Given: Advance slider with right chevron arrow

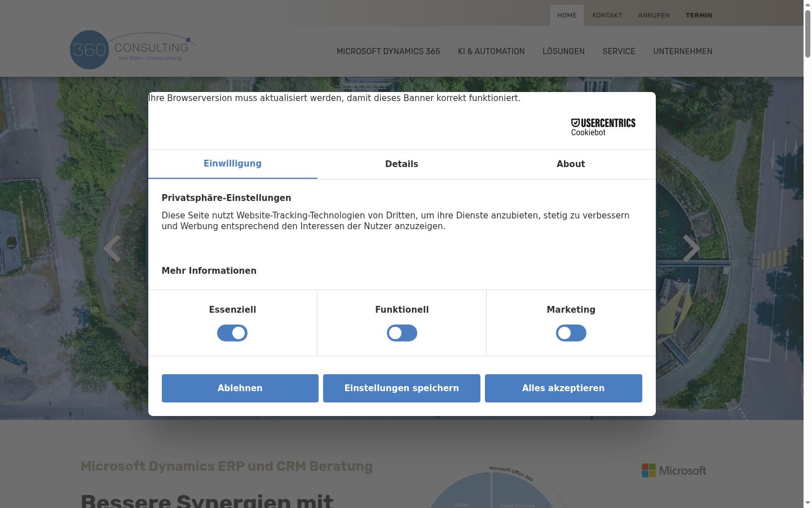Looking at the screenshot, I should point(691,248).
